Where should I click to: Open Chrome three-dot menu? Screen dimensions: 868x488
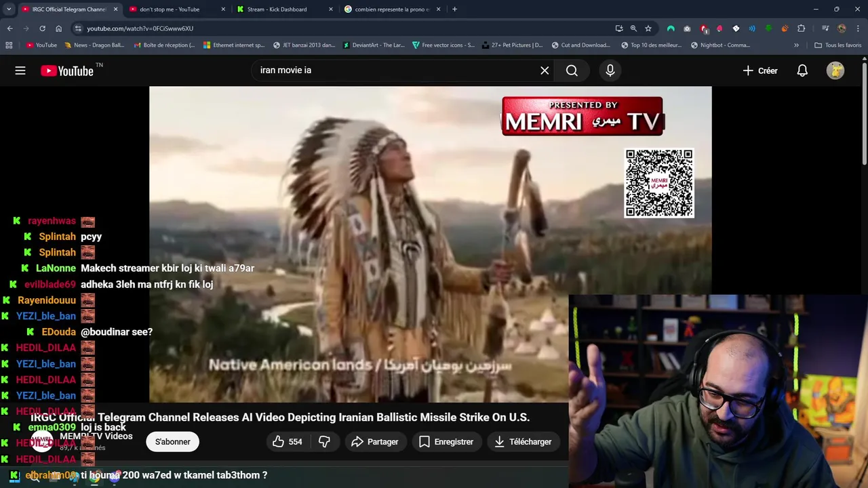[857, 28]
